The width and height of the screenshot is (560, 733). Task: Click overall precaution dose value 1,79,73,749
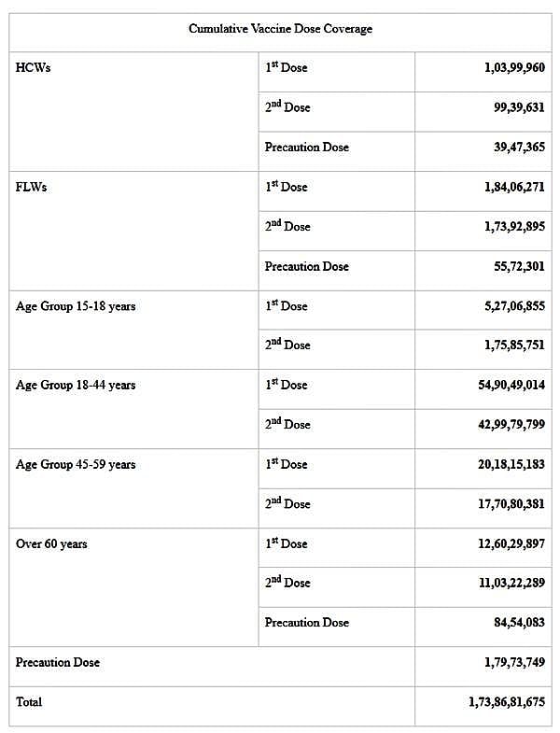click(x=514, y=663)
